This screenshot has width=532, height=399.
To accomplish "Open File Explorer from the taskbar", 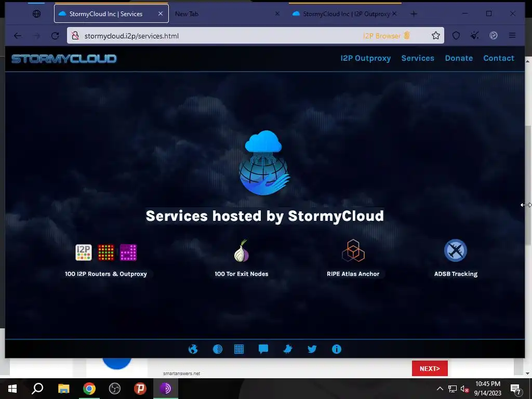I will coord(63,389).
